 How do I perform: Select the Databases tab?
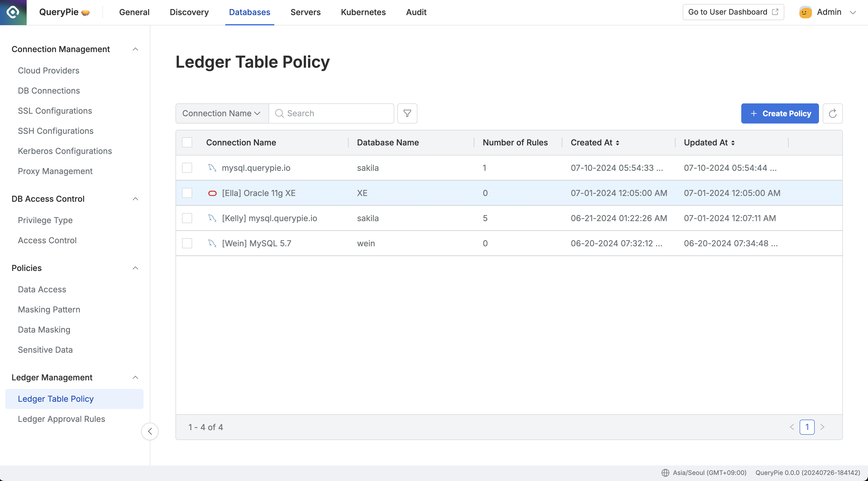[249, 12]
